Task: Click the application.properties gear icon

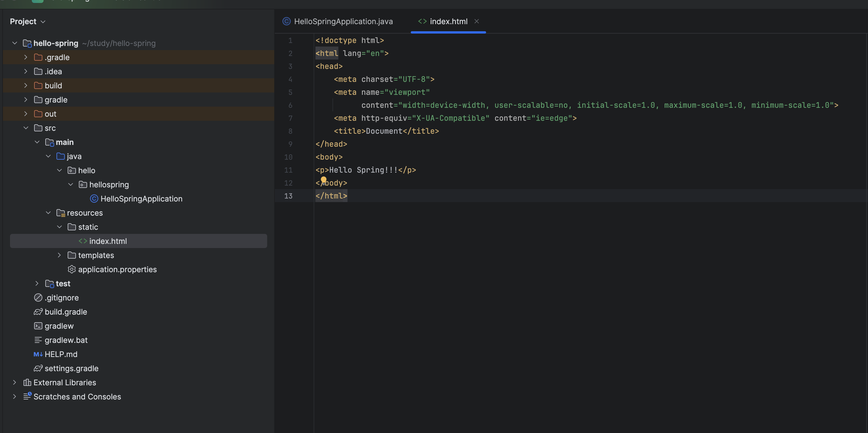Action: (71, 270)
